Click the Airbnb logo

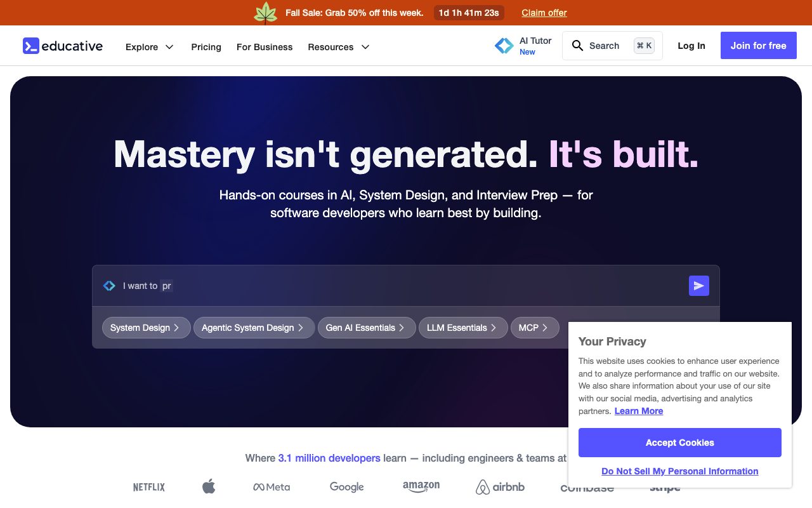[501, 487]
